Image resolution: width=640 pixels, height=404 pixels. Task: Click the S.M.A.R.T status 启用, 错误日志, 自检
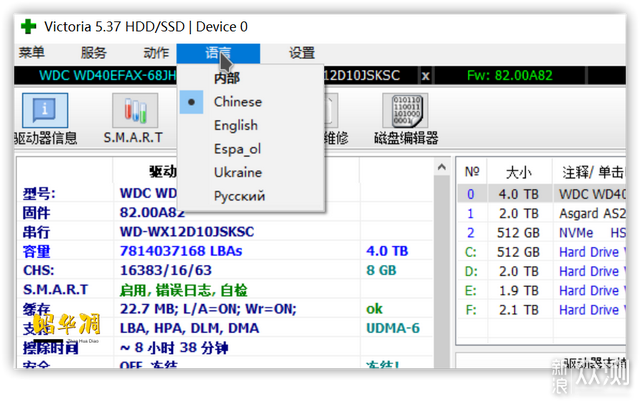click(x=183, y=290)
